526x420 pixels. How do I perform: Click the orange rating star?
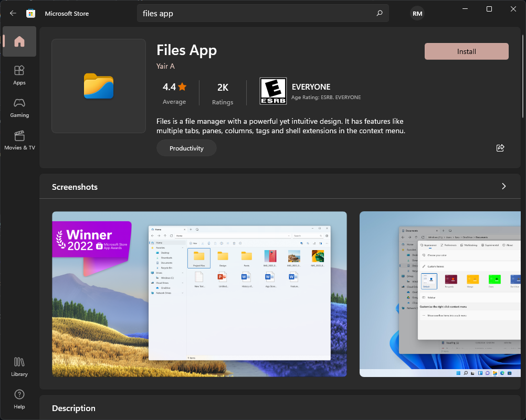[182, 87]
